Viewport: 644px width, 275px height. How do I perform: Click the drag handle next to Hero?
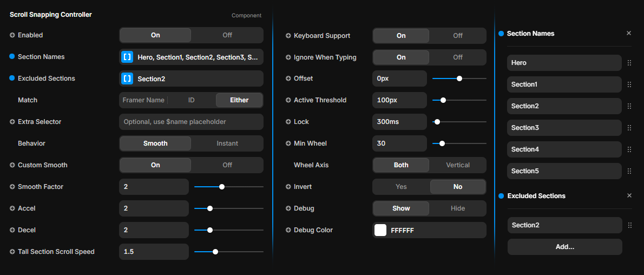(x=629, y=63)
